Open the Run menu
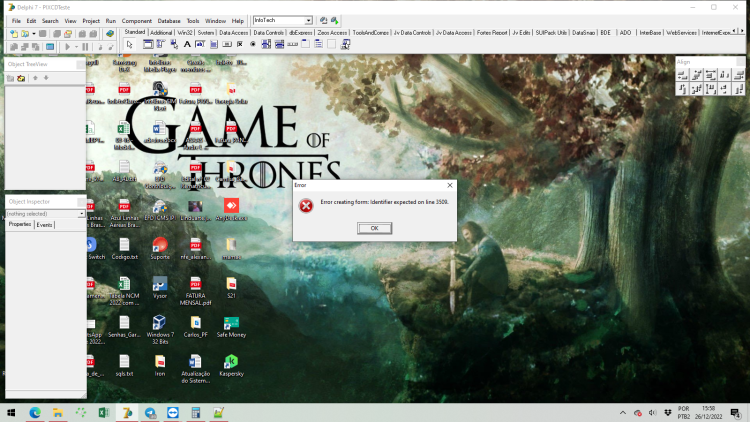The image size is (750, 422). coord(110,21)
